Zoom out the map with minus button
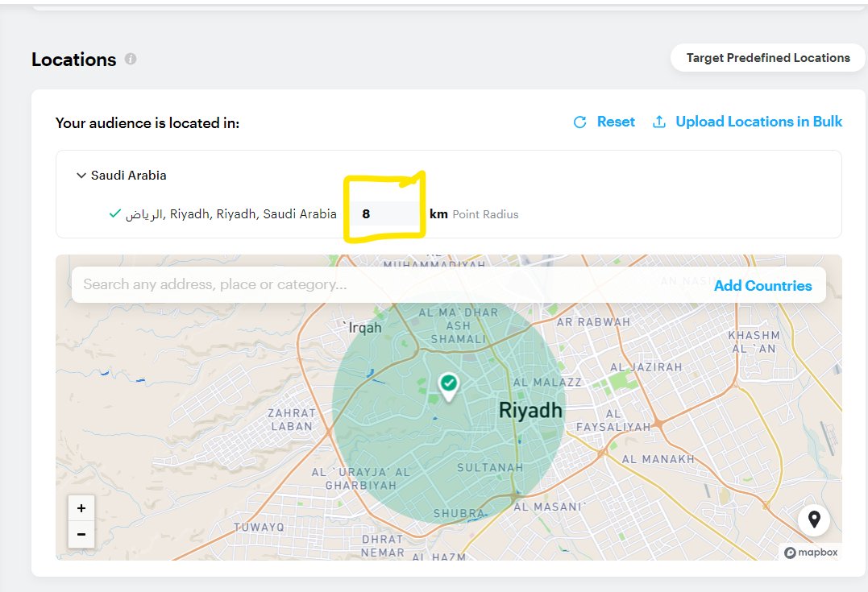This screenshot has width=868, height=592. coord(81,535)
